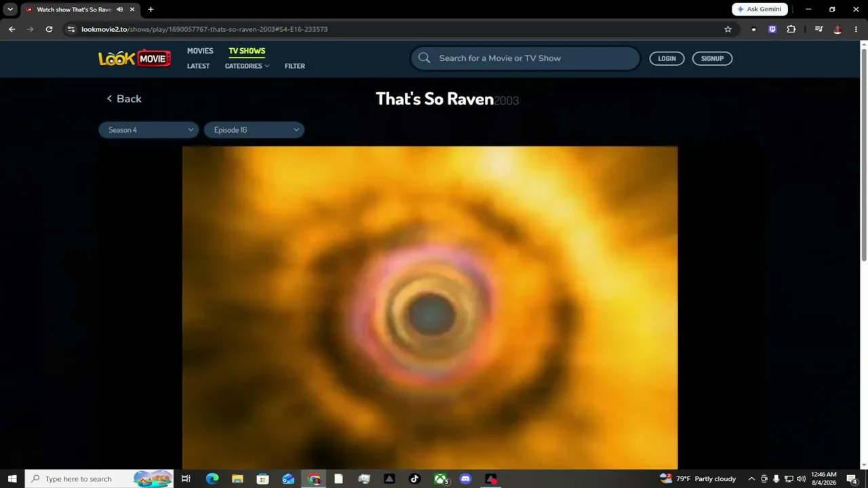868x488 pixels.
Task: View site information icon in address bar
Action: (x=71, y=29)
